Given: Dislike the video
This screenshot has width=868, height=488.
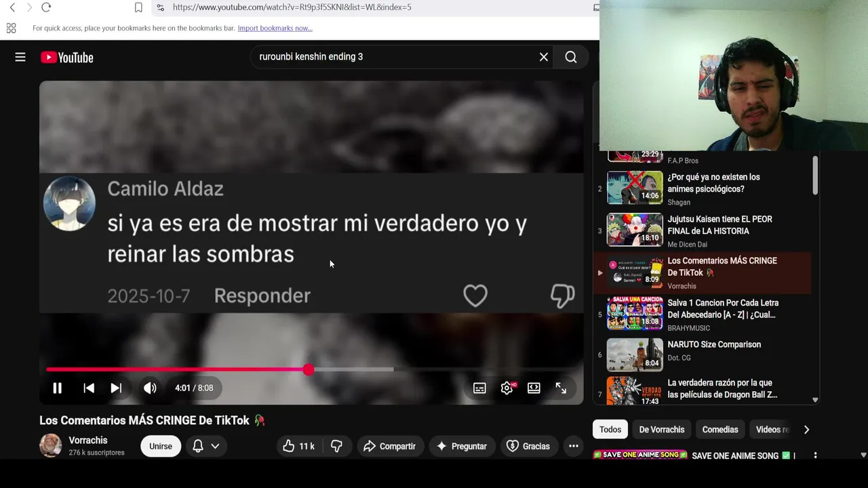Looking at the screenshot, I should click(336, 446).
